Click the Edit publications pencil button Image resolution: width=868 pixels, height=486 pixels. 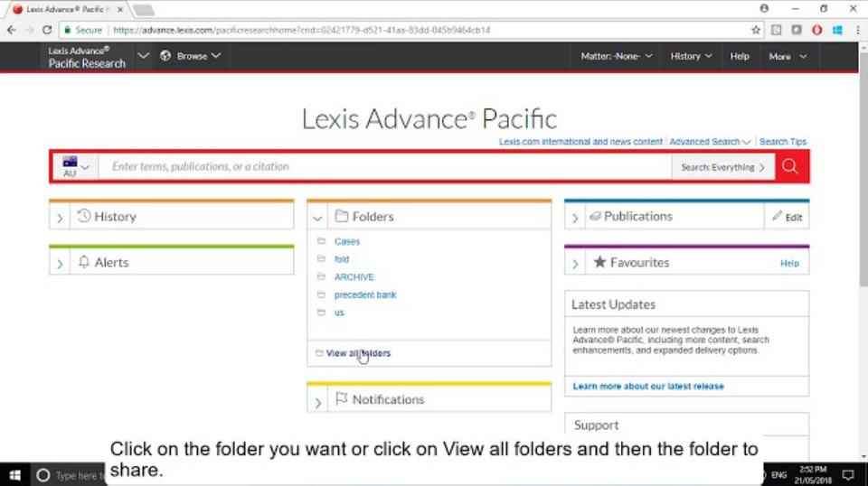click(x=787, y=217)
